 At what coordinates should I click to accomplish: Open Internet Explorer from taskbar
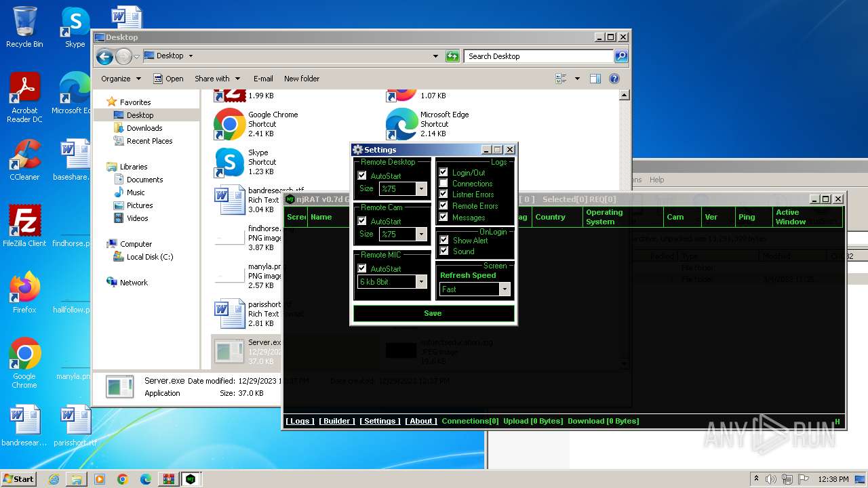tap(54, 479)
